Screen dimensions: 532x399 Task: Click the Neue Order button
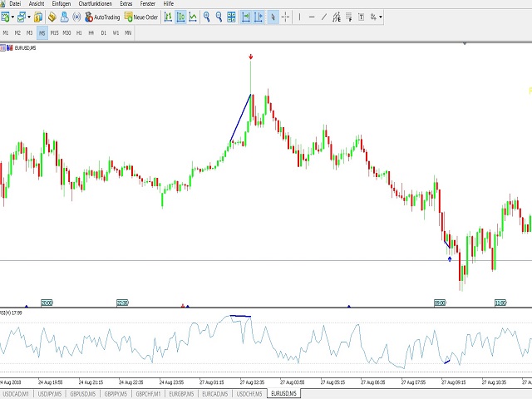pyautogui.click(x=140, y=17)
